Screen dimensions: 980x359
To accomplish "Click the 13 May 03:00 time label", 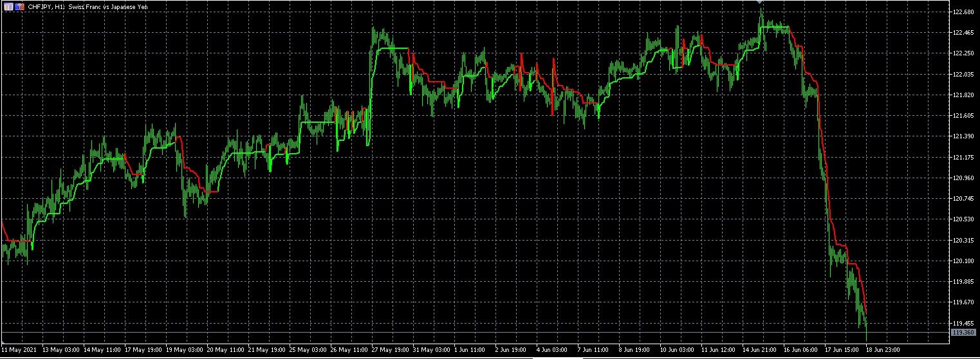I will pyautogui.click(x=61, y=349).
